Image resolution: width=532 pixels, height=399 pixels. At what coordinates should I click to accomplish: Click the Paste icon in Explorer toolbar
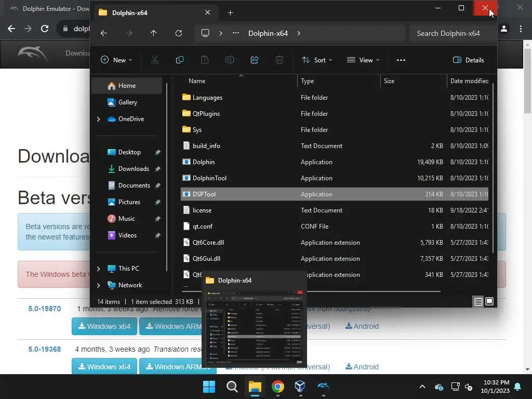pyautogui.click(x=205, y=60)
